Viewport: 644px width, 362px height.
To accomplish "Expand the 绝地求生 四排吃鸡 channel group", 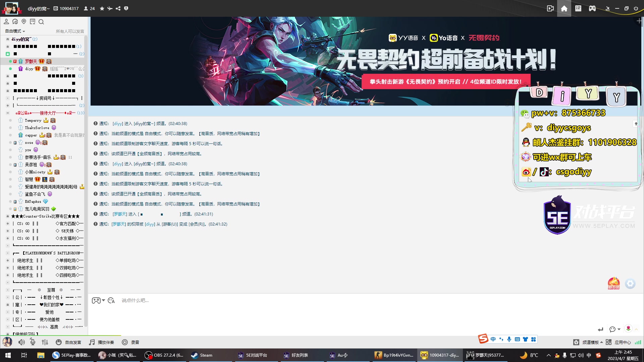I will coord(8,275).
